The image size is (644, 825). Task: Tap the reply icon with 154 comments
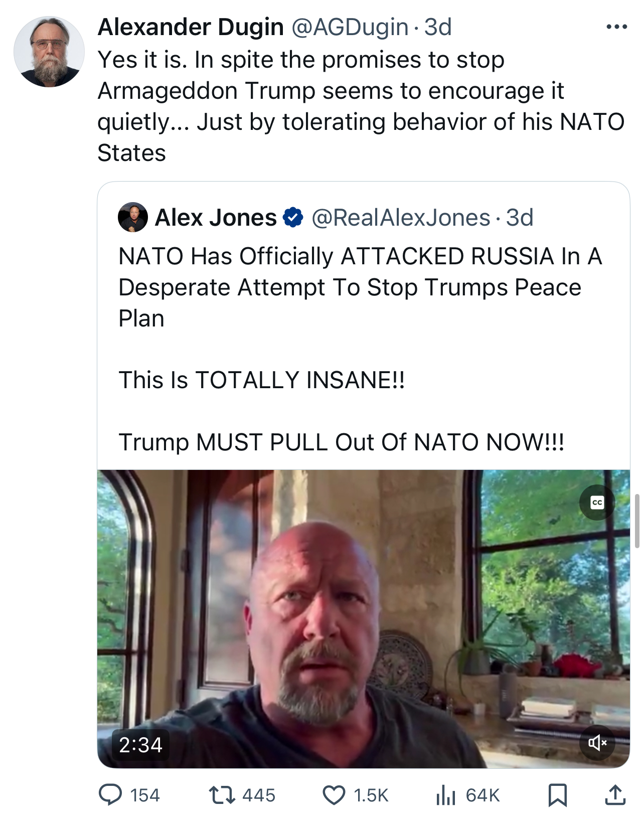point(110,795)
